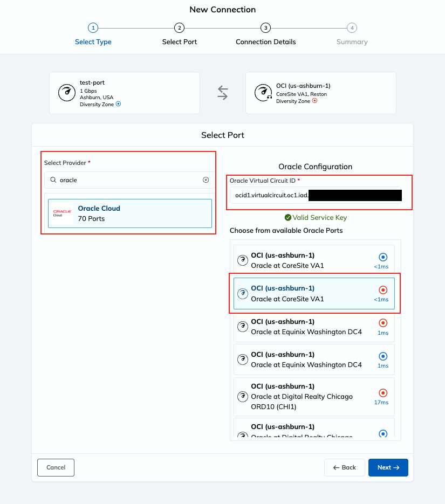Viewport: 445px width, 504px height.
Task: Click CoreSite VA1, Reston text on OCI card
Action: point(302,94)
